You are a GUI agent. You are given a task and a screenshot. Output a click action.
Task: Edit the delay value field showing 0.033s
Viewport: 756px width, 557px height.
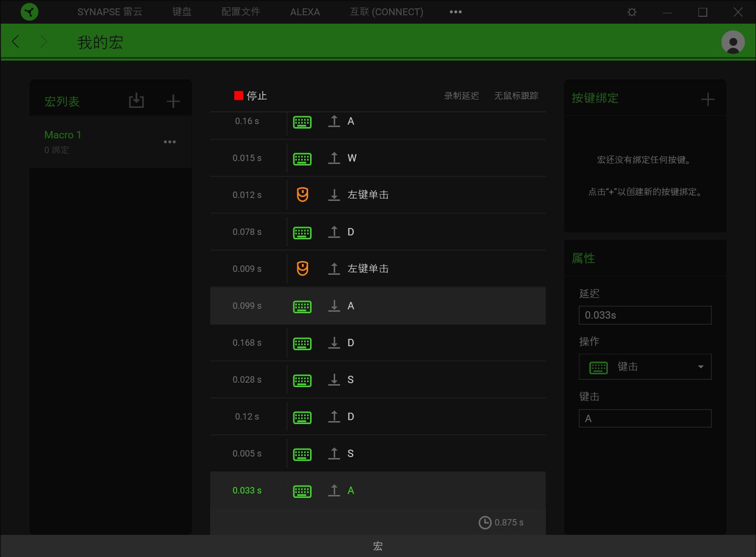645,315
